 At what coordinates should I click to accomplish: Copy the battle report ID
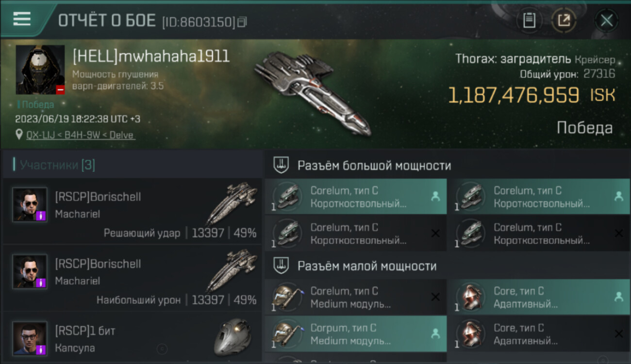point(242,21)
